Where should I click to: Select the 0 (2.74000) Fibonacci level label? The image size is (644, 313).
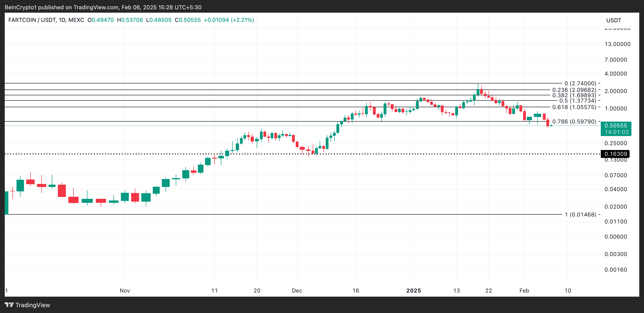pyautogui.click(x=580, y=83)
